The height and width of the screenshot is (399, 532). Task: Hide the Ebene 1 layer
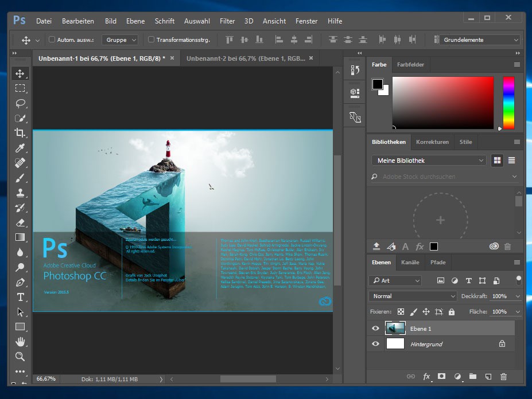pyautogui.click(x=376, y=328)
